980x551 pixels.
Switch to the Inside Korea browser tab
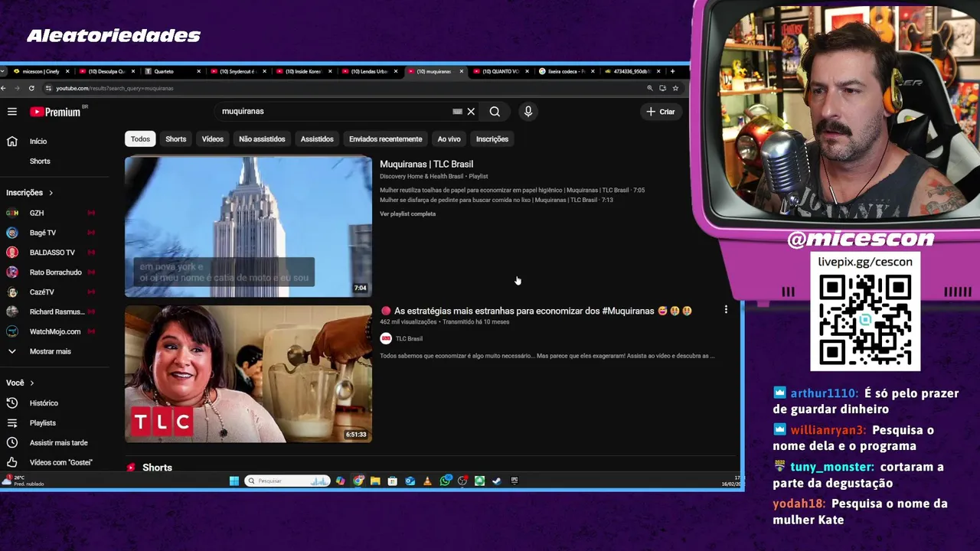pos(304,71)
